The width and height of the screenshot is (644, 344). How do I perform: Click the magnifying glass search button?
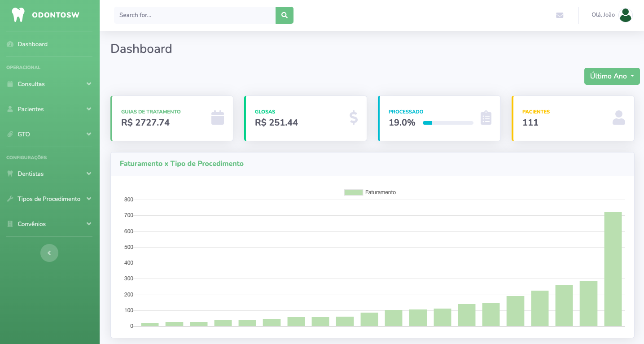(x=284, y=15)
